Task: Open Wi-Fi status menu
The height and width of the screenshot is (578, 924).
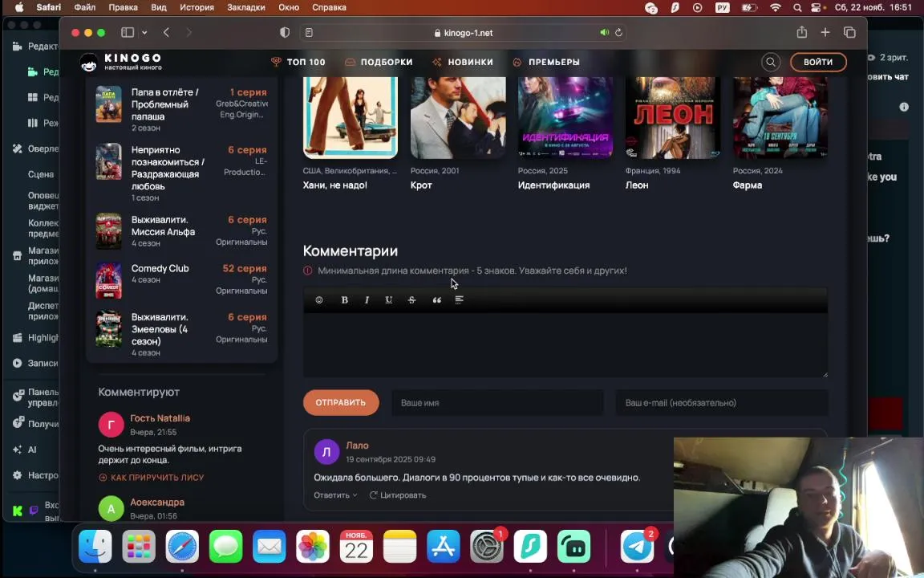Action: coord(776,8)
